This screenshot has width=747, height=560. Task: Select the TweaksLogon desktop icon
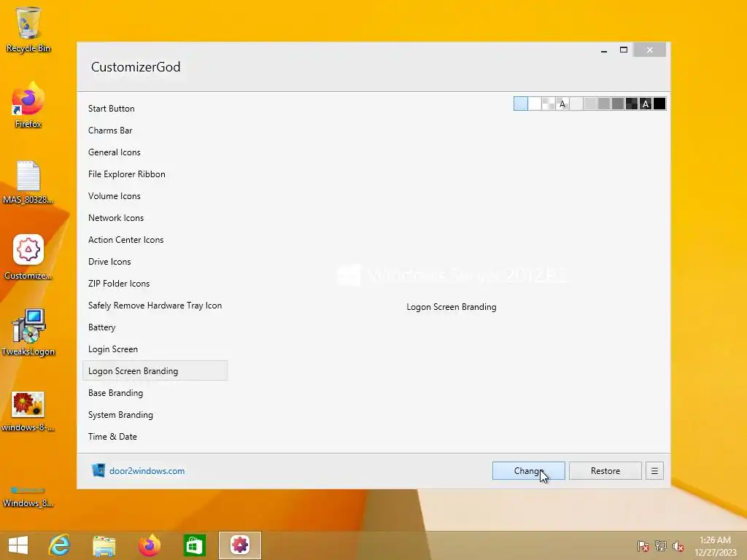pos(28,332)
